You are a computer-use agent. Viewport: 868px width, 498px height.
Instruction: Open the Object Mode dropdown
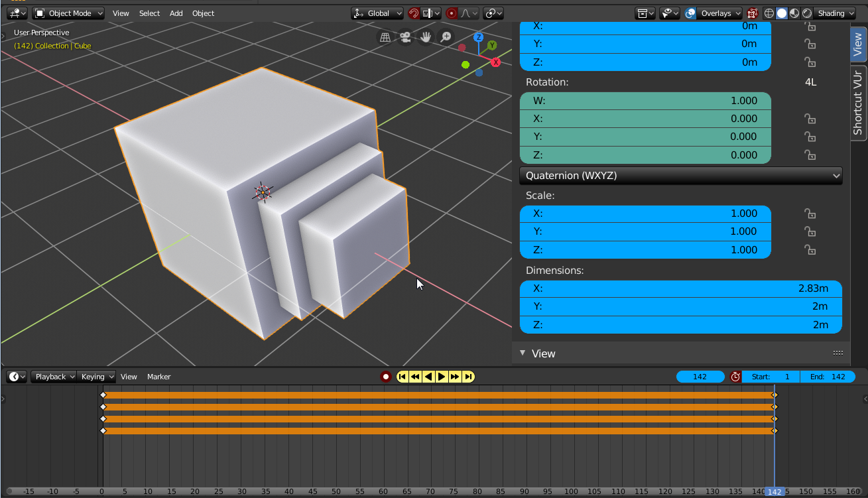(x=69, y=13)
